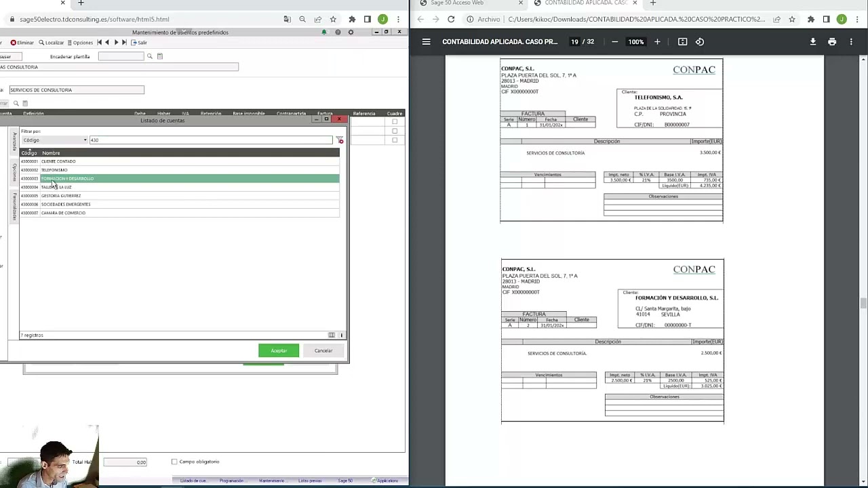The height and width of the screenshot is (488, 868).
Task: Check first Cuadre checkbox
Action: coord(395,122)
